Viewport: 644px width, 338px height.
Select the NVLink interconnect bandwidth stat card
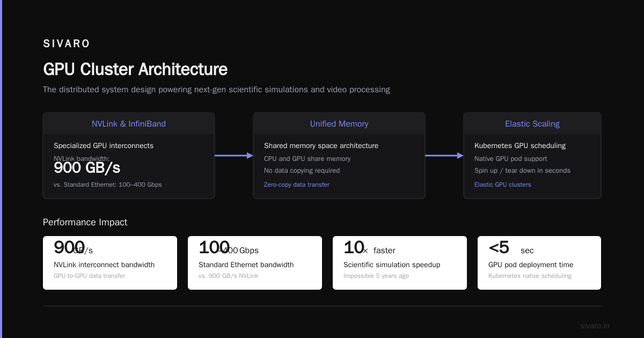click(x=110, y=263)
